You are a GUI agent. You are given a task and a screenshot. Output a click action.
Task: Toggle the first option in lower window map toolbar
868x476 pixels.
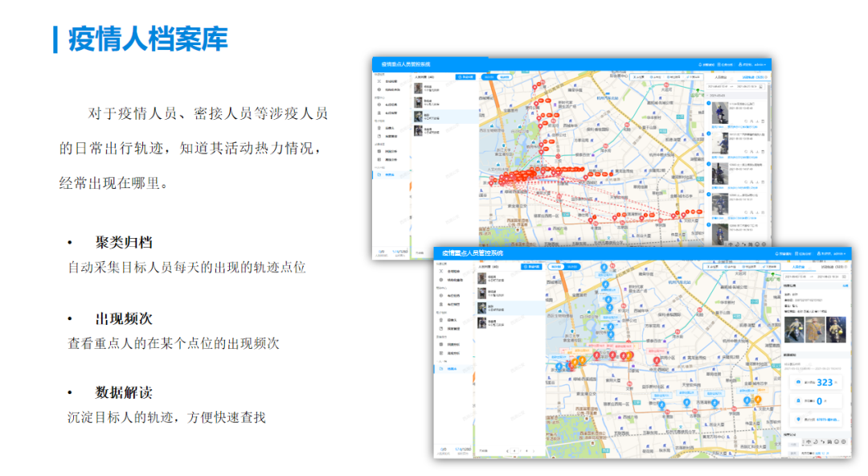tap(711, 266)
